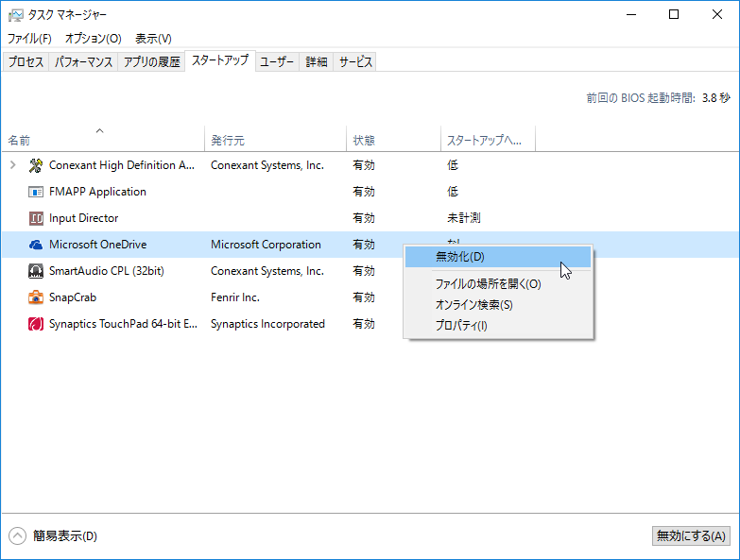Screen dimensions: 740x560
Task: Switch to the プロセス tab
Action: 26,61
